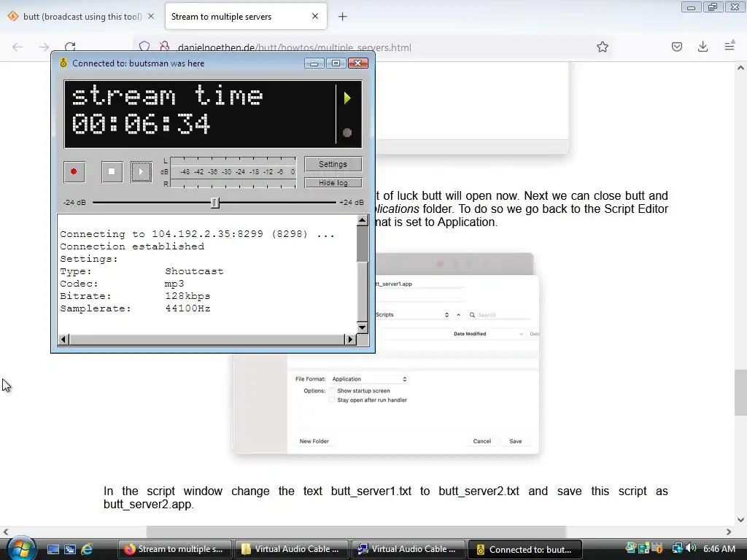Click the page's down scroll arrow
Image resolution: width=747 pixels, height=560 pixels.
point(740,519)
